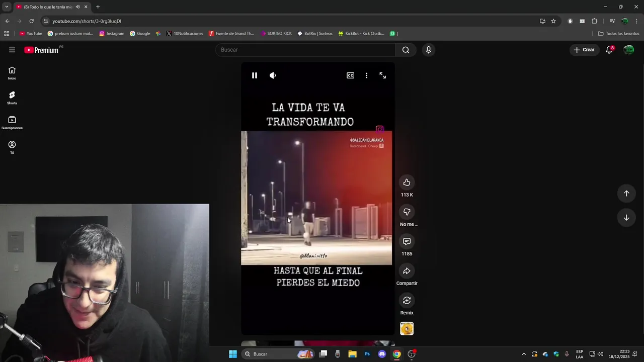This screenshot has height=362, width=644.
Task: Toggle closed captions on the Short
Action: coord(350,75)
